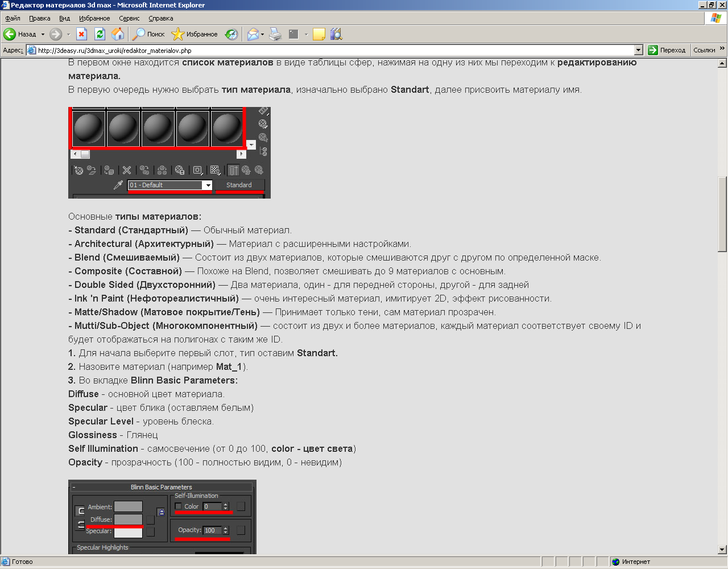Click the Diffuse color swatch
Screen dimensions: 728x569
pyautogui.click(x=128, y=519)
